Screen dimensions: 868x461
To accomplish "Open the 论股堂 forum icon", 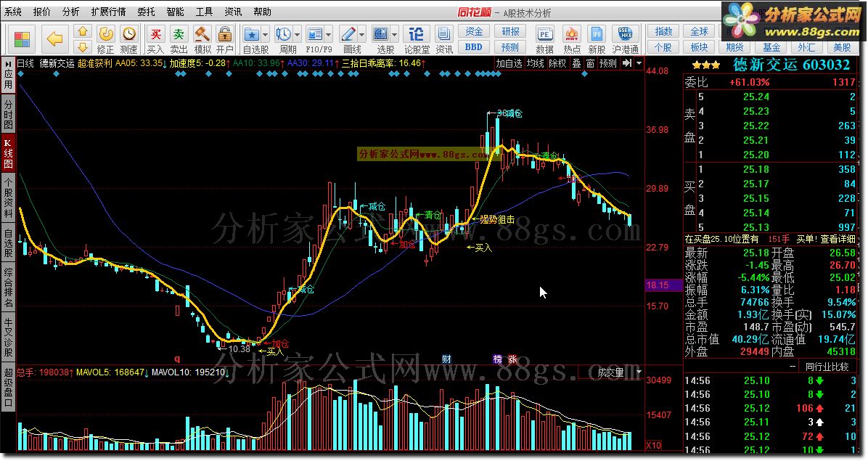I will tap(417, 34).
